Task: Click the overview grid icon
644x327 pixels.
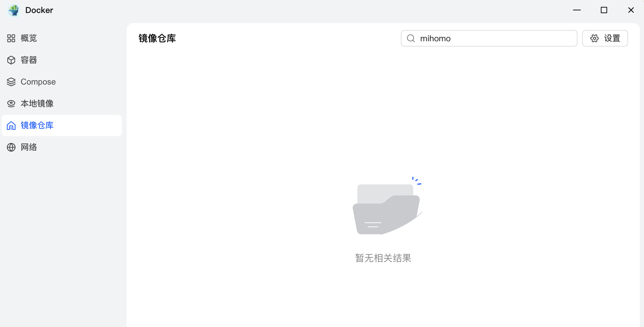Action: 11,38
